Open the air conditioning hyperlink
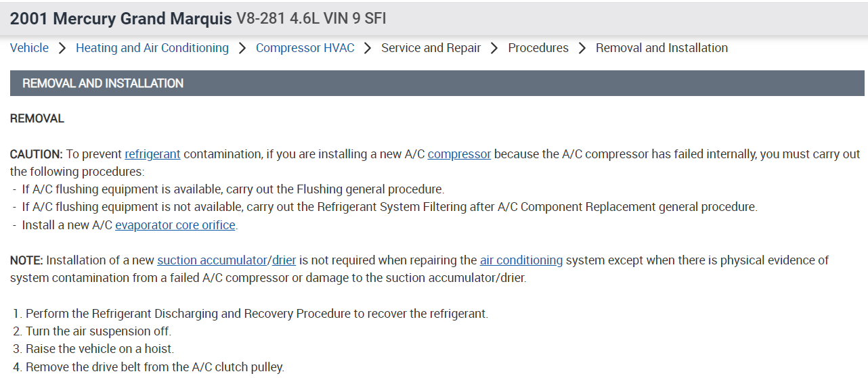The image size is (868, 378). coord(521,260)
